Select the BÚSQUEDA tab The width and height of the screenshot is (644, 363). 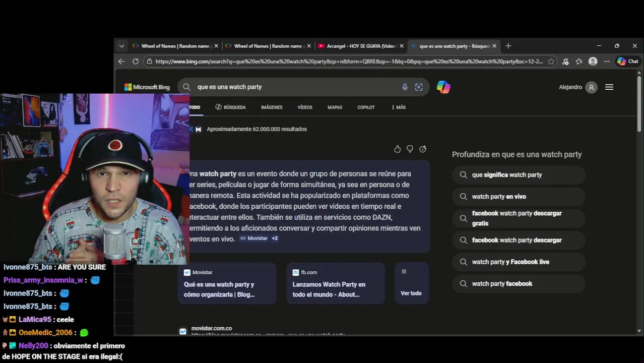(230, 107)
